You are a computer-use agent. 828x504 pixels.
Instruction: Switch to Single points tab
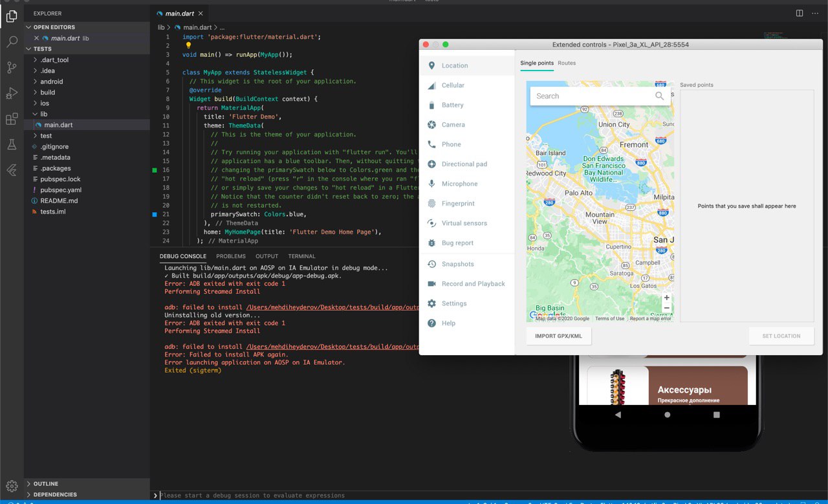coord(537,63)
